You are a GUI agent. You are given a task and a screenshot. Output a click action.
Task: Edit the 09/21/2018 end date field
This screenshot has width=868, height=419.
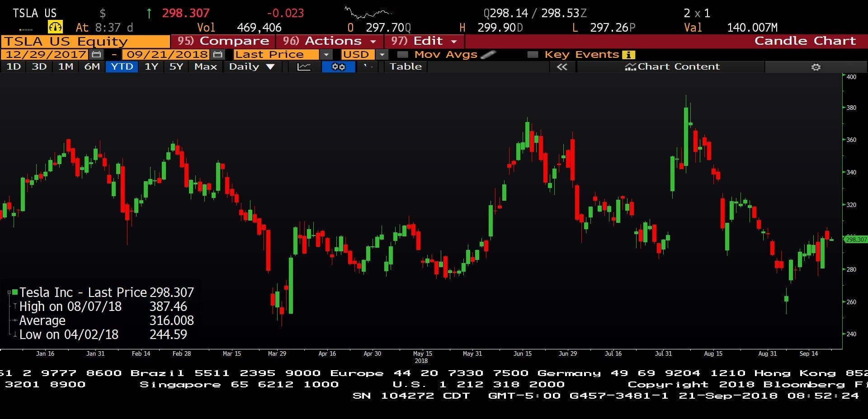(x=166, y=55)
